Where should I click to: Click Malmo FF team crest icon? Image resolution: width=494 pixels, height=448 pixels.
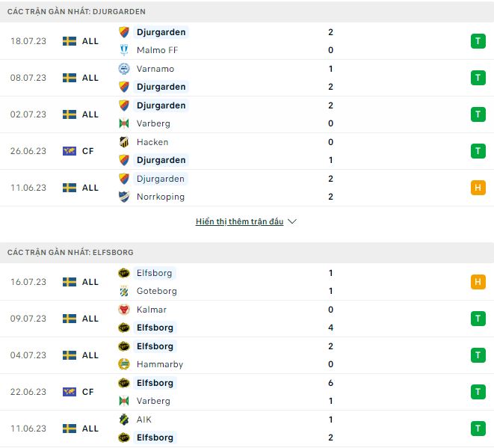(x=124, y=50)
